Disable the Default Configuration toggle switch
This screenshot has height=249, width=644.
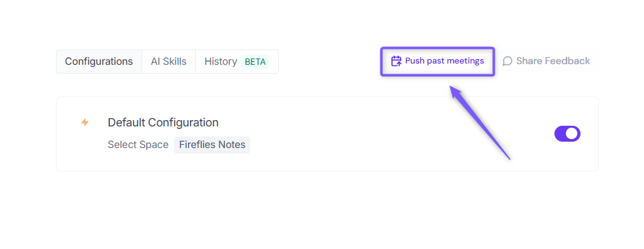(567, 133)
